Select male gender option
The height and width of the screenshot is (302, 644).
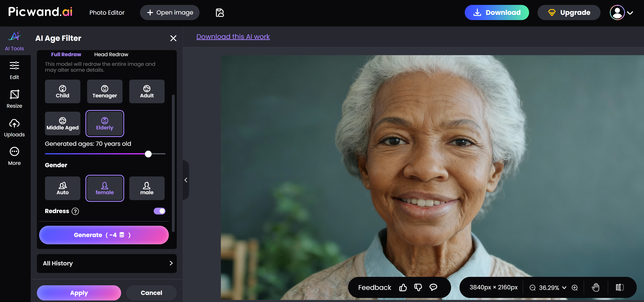[x=147, y=188]
